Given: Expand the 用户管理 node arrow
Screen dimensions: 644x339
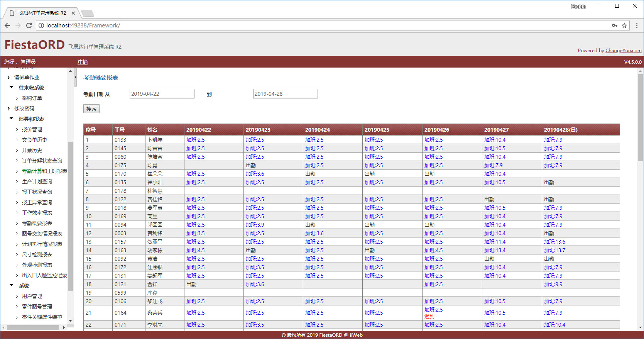Looking at the screenshot, I should [x=17, y=296].
